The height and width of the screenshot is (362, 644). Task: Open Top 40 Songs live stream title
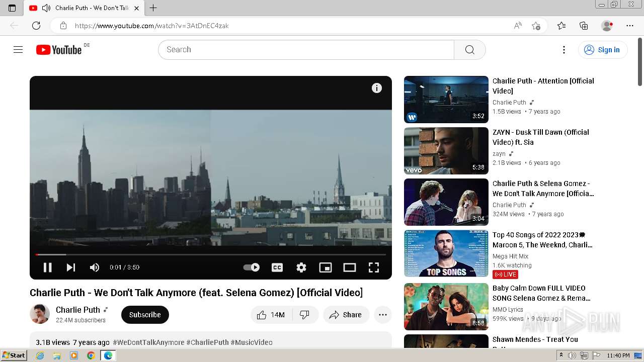point(542,240)
